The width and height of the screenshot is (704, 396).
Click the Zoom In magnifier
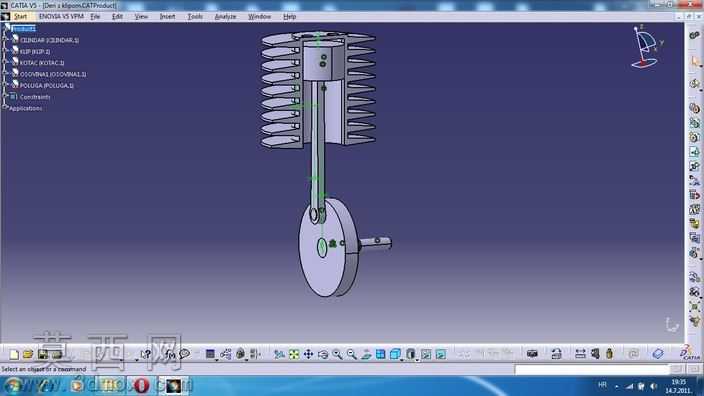[337, 355]
